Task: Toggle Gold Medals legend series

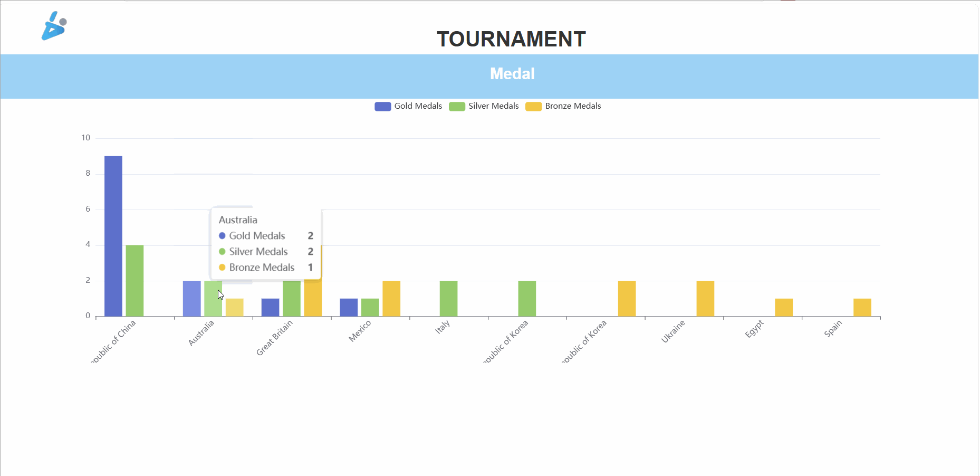Action: pos(408,106)
